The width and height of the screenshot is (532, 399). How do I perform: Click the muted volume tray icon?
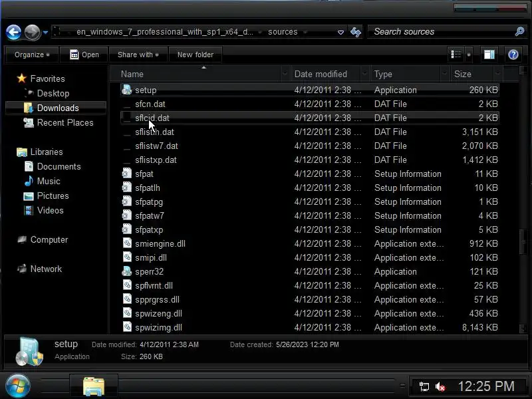click(440, 386)
